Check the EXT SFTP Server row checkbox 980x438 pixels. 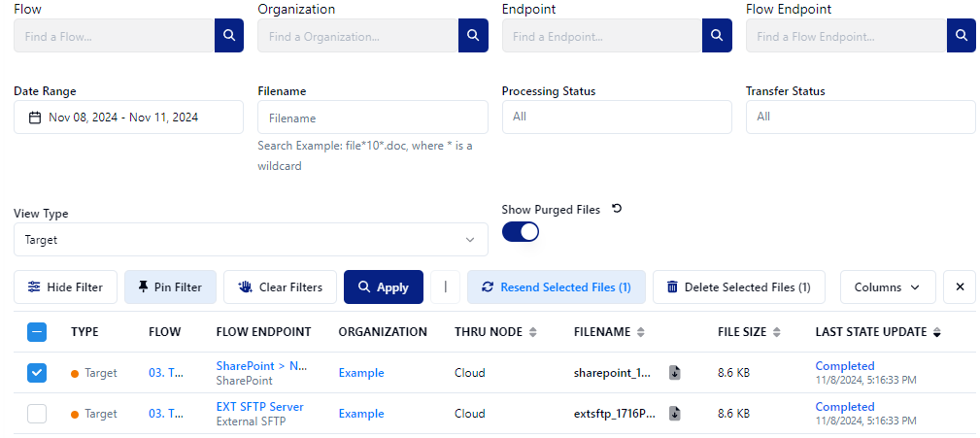[x=36, y=414]
